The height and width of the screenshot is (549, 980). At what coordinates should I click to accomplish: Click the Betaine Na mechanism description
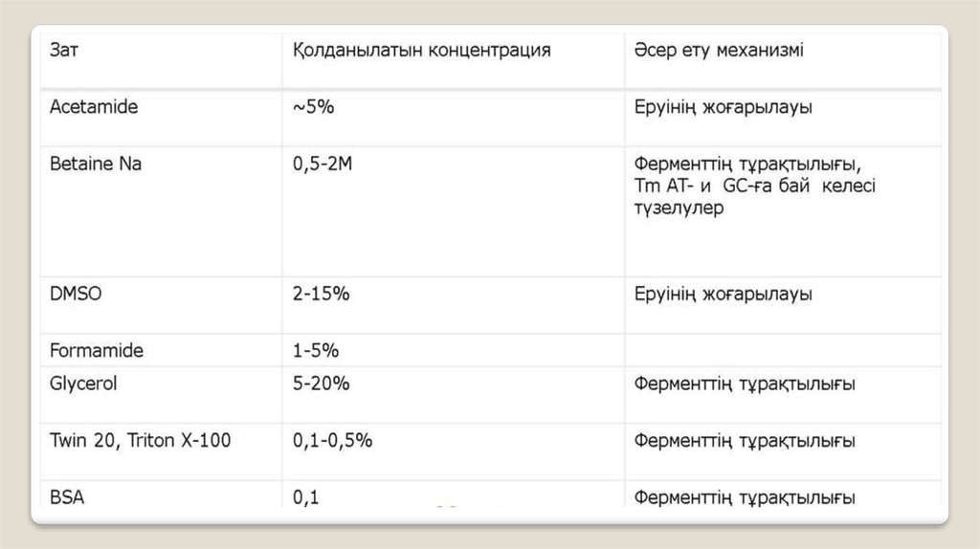pos(754,186)
